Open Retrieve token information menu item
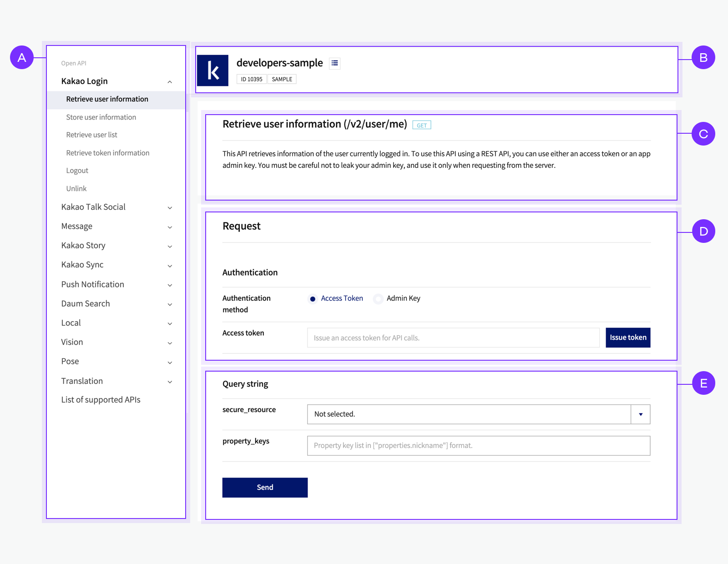The width and height of the screenshot is (728, 564). [108, 153]
